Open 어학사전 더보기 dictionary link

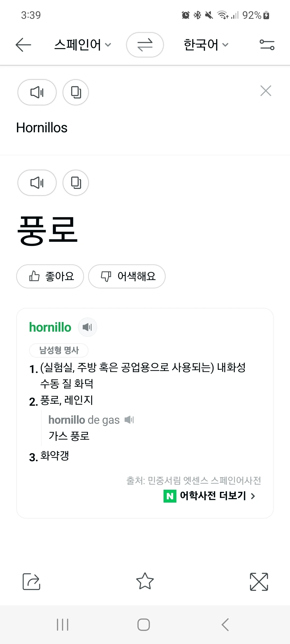[209, 496]
